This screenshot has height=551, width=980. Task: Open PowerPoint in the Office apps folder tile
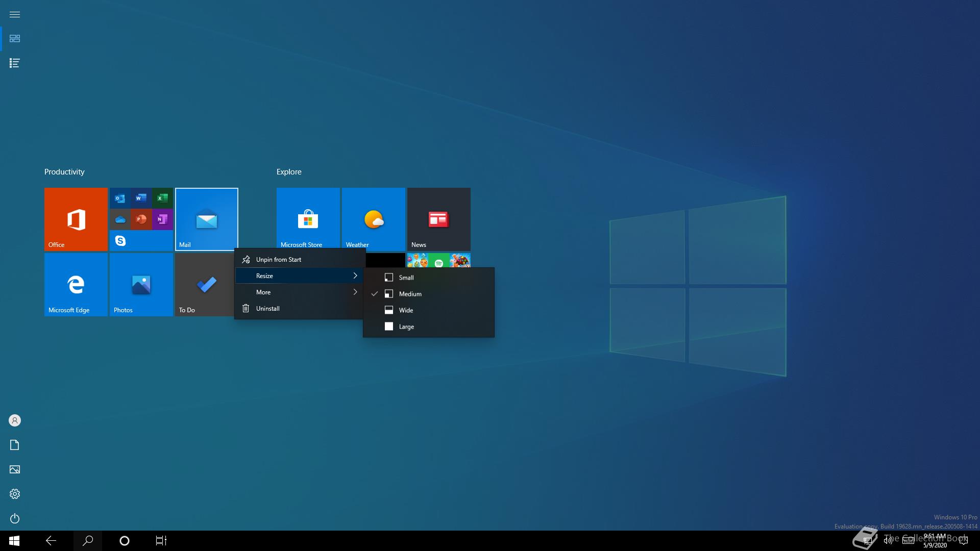tap(141, 219)
